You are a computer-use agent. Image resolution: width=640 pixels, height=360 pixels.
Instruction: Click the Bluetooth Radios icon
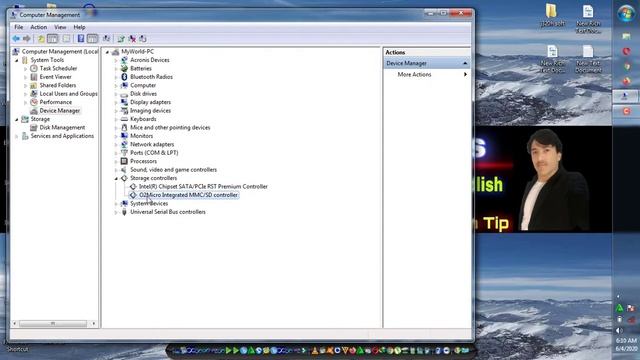(x=124, y=77)
